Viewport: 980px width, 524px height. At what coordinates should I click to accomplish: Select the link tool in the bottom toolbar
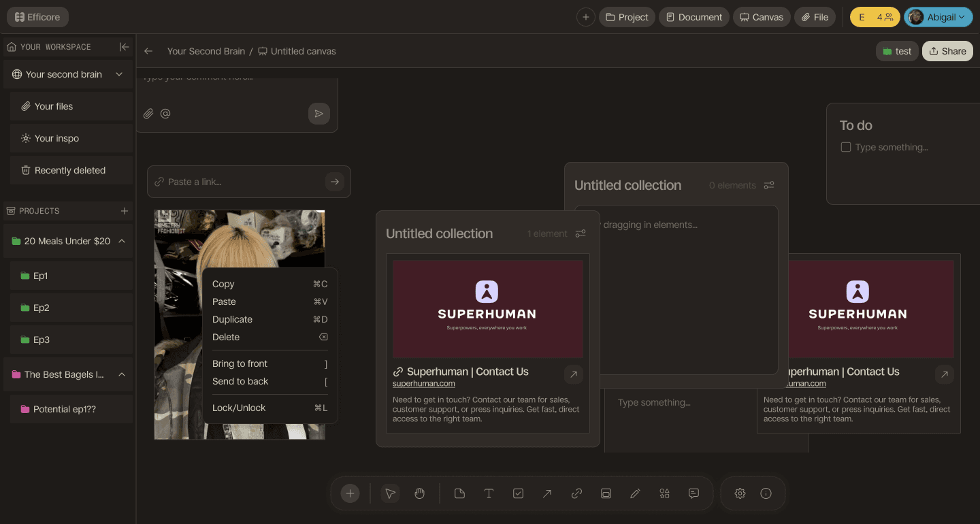pyautogui.click(x=576, y=493)
